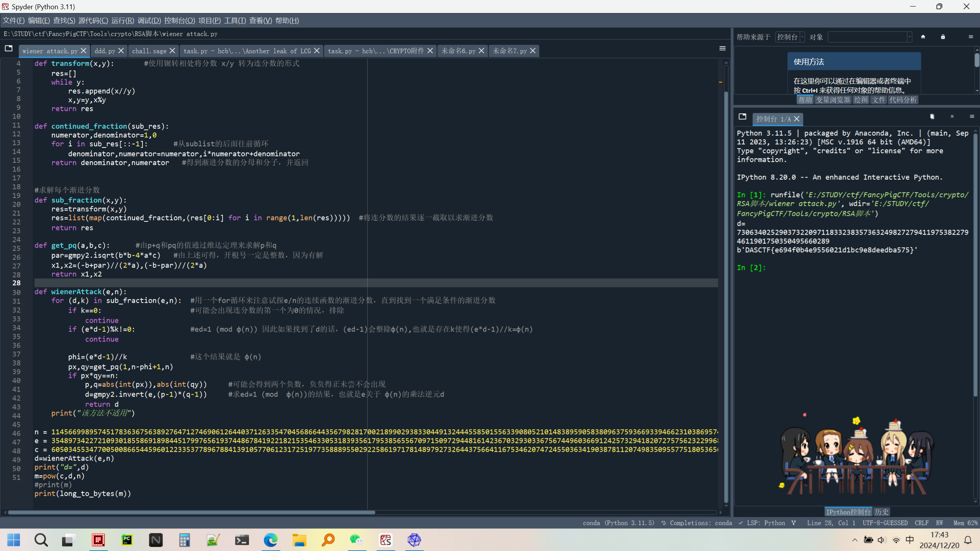The width and height of the screenshot is (980, 551).
Task: Open the 查看(V) menu
Action: [260, 20]
